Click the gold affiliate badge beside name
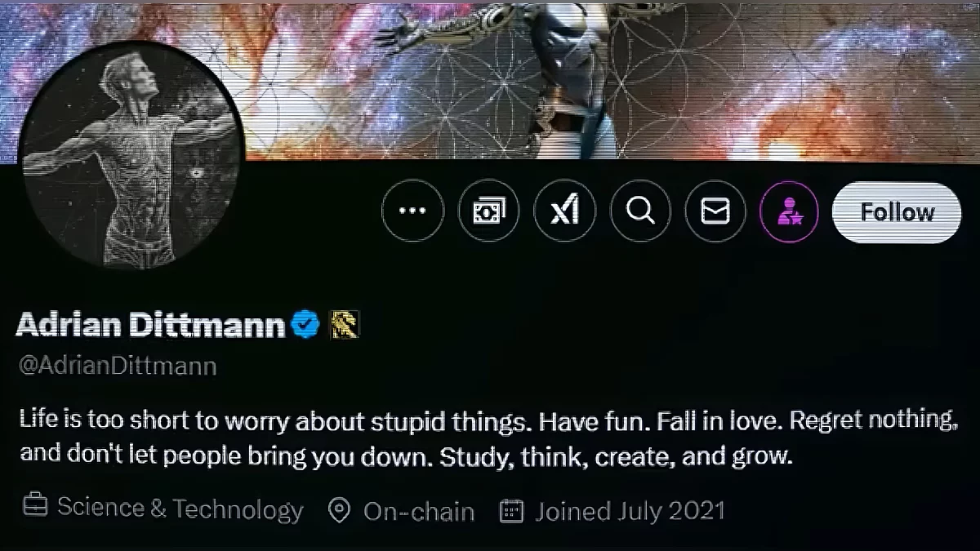The width and height of the screenshot is (980, 551). (x=343, y=326)
